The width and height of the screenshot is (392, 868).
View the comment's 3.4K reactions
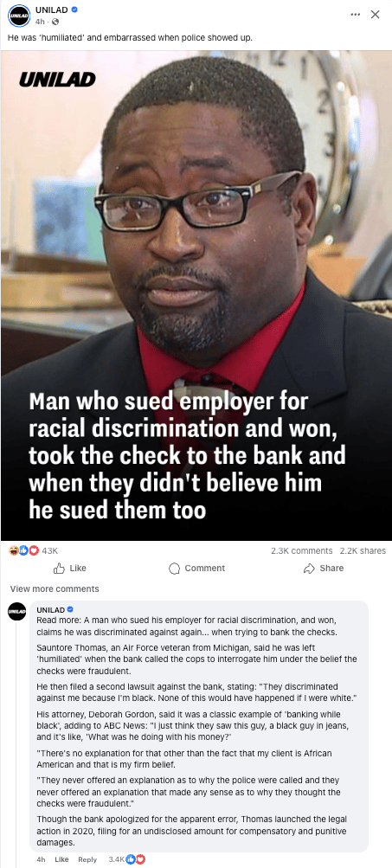coord(126,859)
